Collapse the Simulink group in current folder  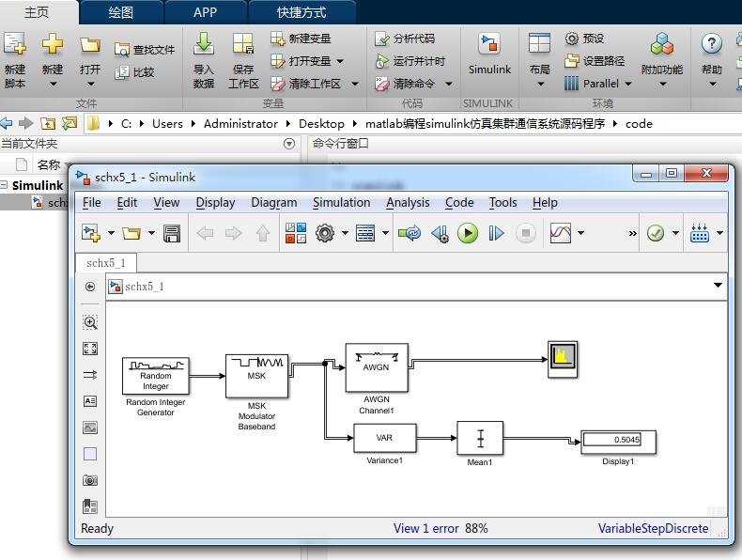coord(4,185)
